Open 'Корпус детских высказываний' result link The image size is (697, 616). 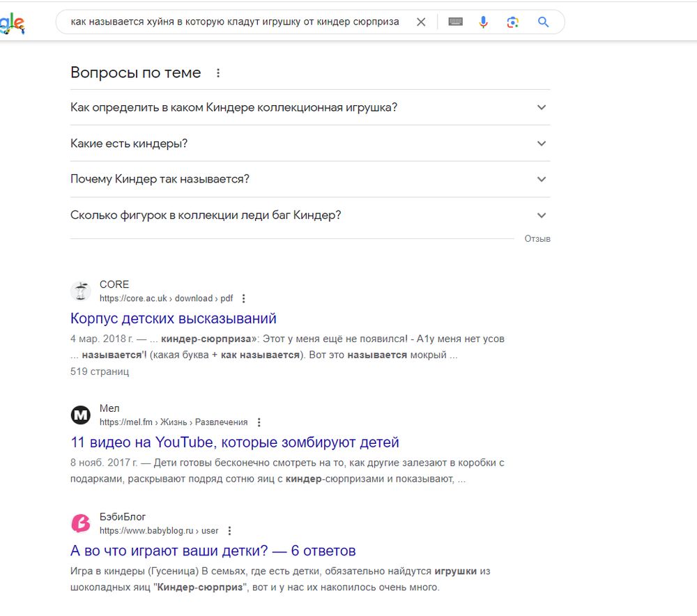tap(174, 318)
